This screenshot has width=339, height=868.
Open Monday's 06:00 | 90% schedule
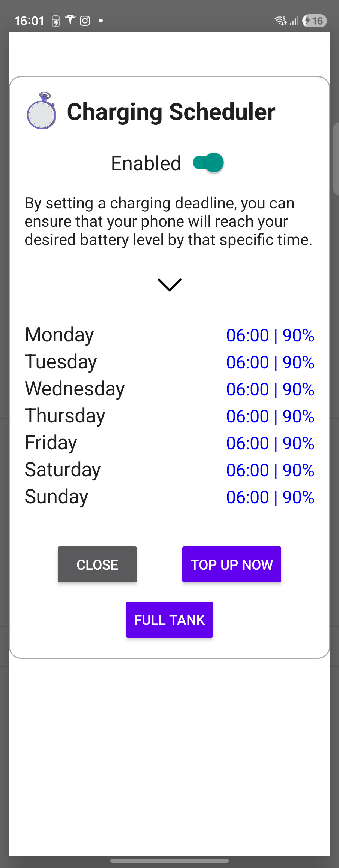coord(270,335)
